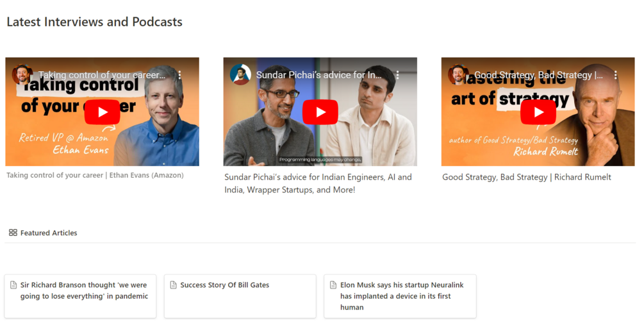Click the gallery grid icon beside Featured Articles
This screenshot has width=644, height=336.
point(13,233)
